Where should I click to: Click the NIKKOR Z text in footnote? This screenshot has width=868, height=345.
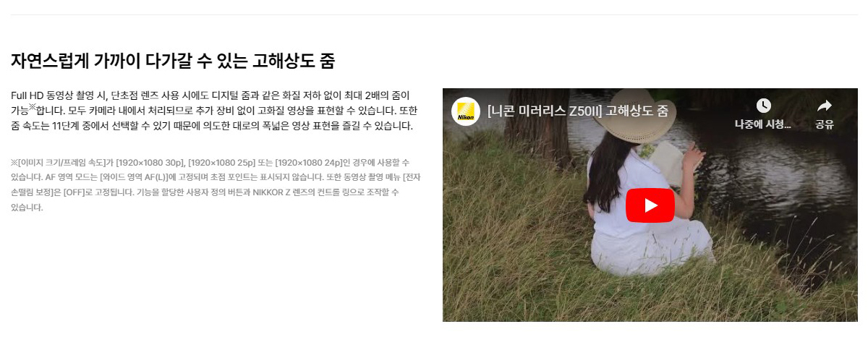click(277, 192)
